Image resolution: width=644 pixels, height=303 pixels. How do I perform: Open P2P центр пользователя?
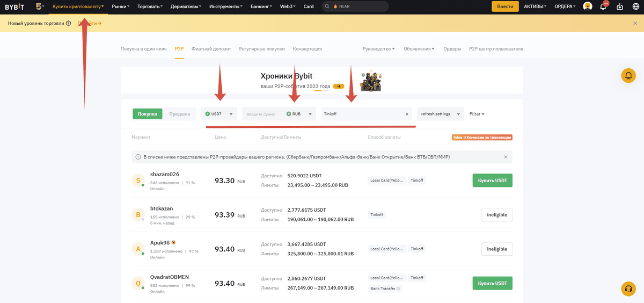[496, 49]
